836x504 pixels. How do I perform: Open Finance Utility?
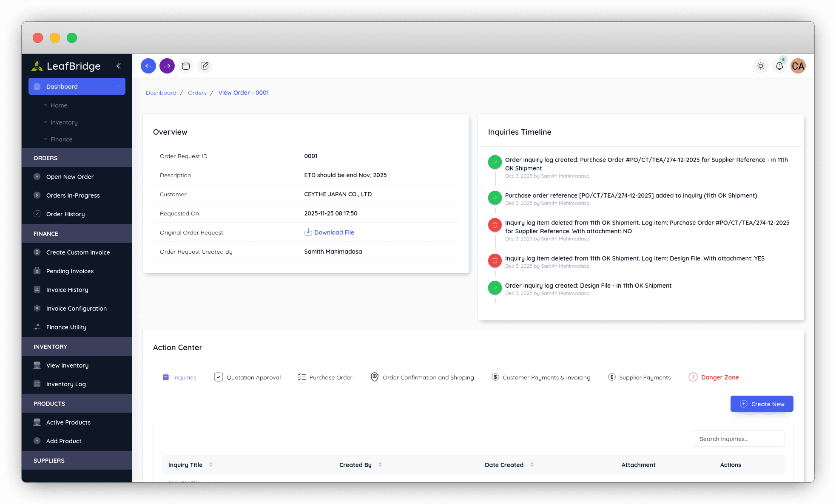pos(66,327)
